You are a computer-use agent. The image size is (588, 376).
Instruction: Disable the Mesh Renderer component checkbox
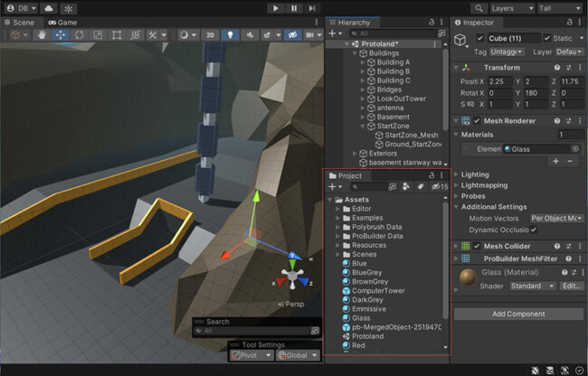pos(477,121)
